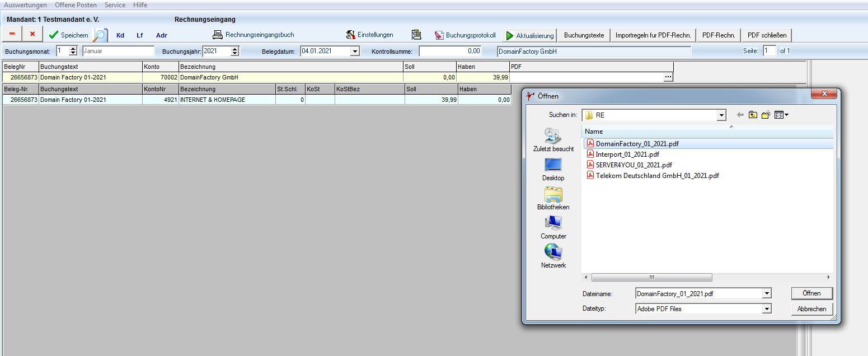Image resolution: width=868 pixels, height=356 pixels.
Task: Open the magnifier search tool
Action: coord(100,35)
